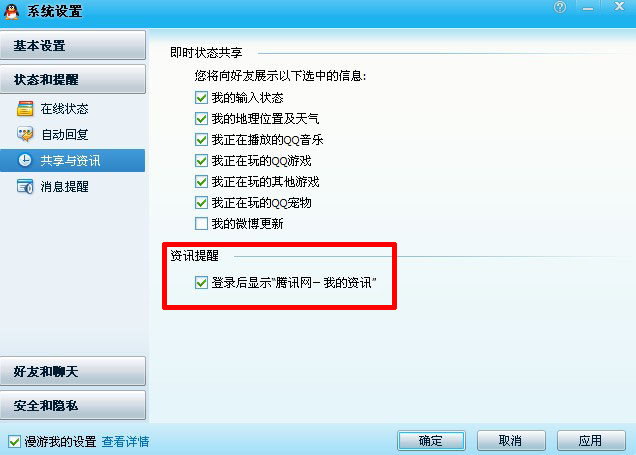Enable 我的微博更新 checkbox
636x455 pixels.
point(201,223)
